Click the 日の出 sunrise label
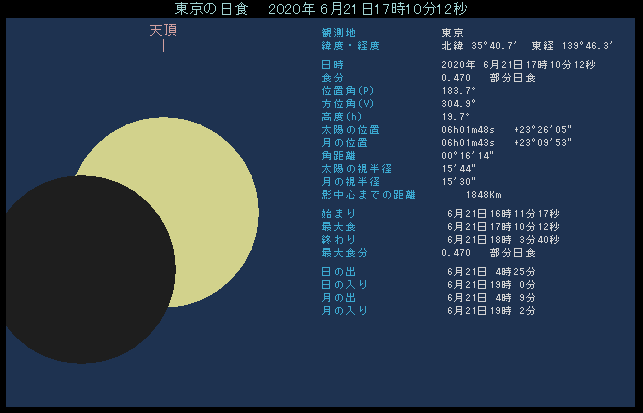 point(330,272)
